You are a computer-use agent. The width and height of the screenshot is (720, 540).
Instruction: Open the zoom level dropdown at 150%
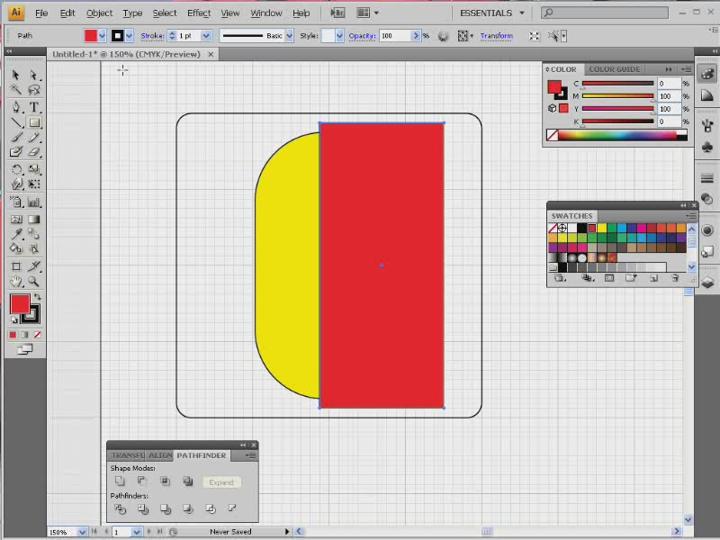[x=82, y=532]
